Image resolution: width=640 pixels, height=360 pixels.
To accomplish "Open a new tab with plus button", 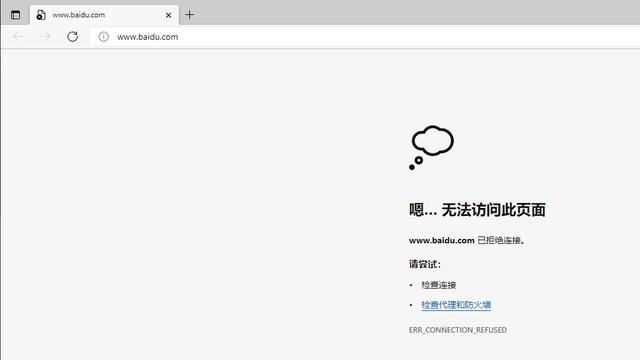I will tap(189, 15).
